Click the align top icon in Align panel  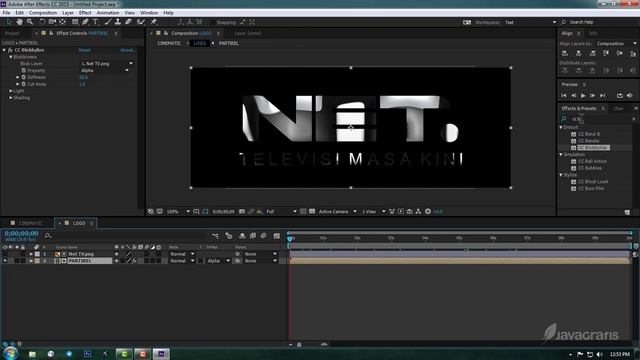tap(606, 53)
